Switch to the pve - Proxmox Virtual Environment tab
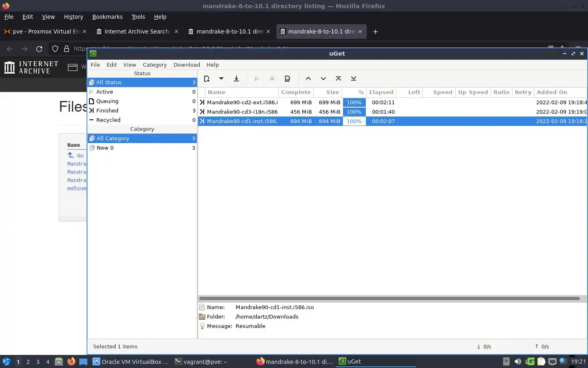Viewport: 588px width, 368px height. (45, 31)
